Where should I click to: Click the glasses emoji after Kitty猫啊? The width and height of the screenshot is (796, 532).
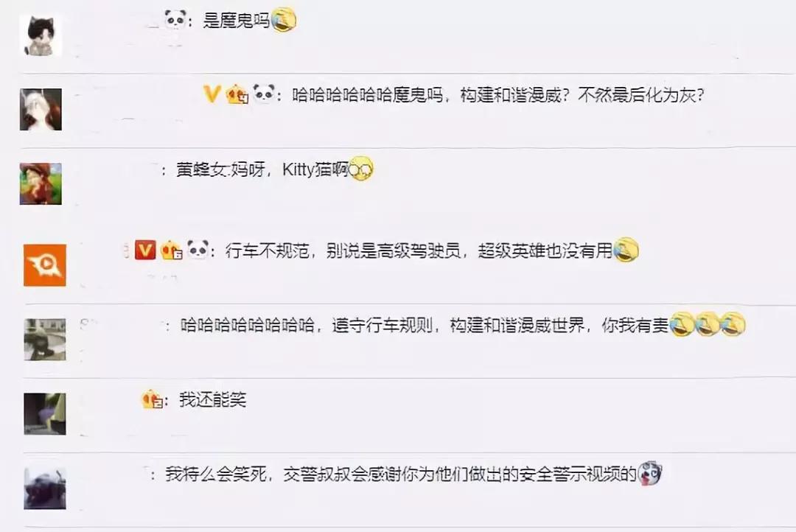tap(361, 169)
